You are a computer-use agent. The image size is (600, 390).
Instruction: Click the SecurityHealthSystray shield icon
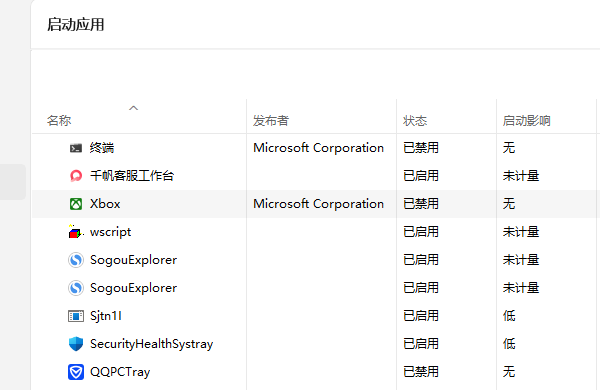(76, 344)
